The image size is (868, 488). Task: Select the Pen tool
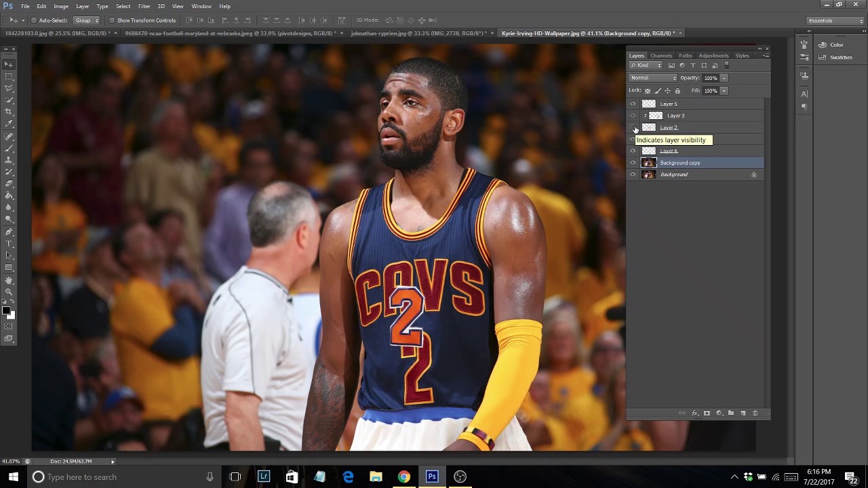[9, 232]
